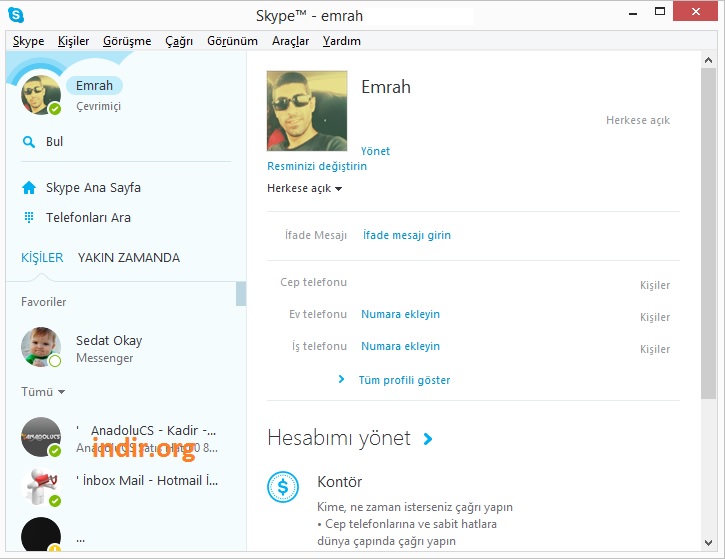Click the Emrah profile name heading
Screen dimensions: 725x559
pos(386,87)
